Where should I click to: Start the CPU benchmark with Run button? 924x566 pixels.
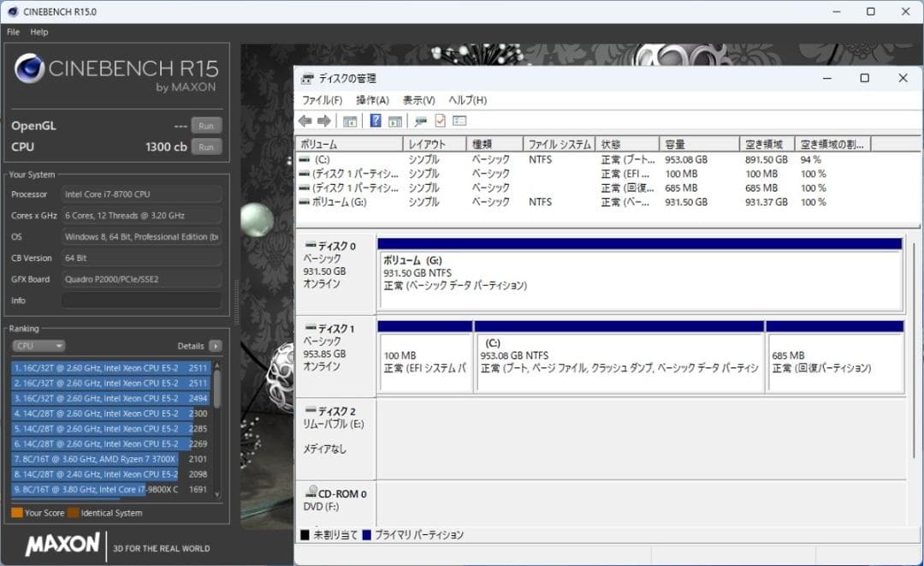point(205,146)
